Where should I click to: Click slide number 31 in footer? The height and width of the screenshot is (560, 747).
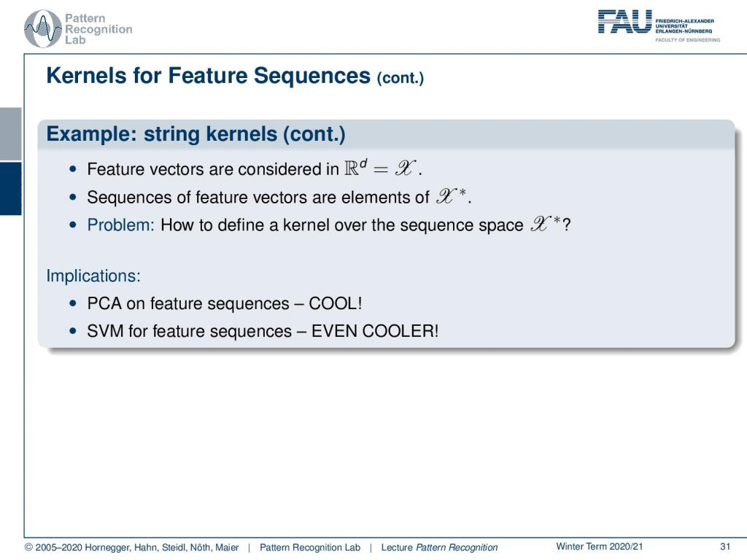(725, 547)
